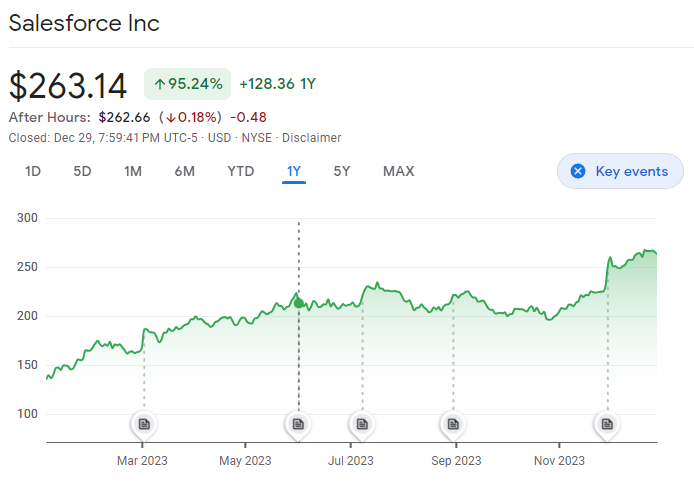Show the MAX range tab

[x=398, y=171]
